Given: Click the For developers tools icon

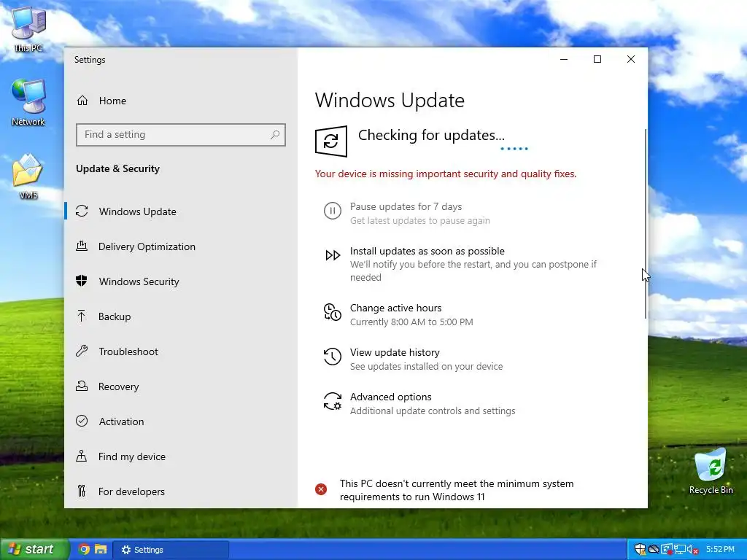Looking at the screenshot, I should [x=82, y=491].
